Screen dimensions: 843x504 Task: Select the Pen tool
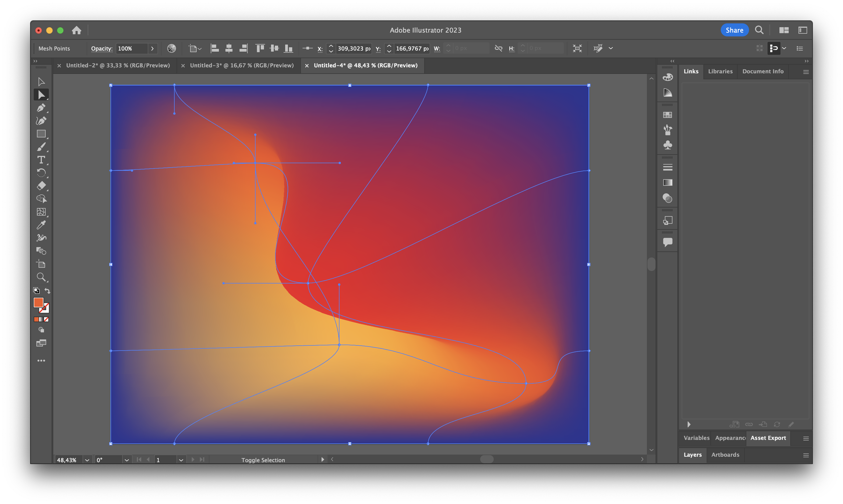point(41,107)
